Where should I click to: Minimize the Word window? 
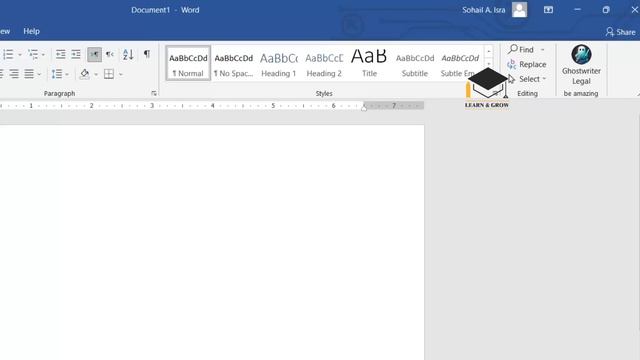coord(577,10)
